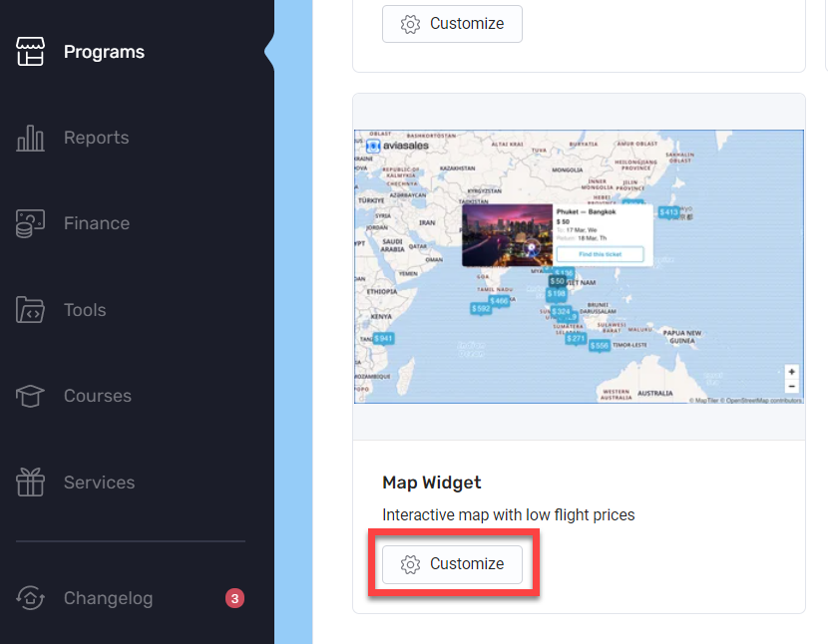The image size is (828, 644).
Task: Click the Programs storefront icon
Action: pyautogui.click(x=30, y=51)
